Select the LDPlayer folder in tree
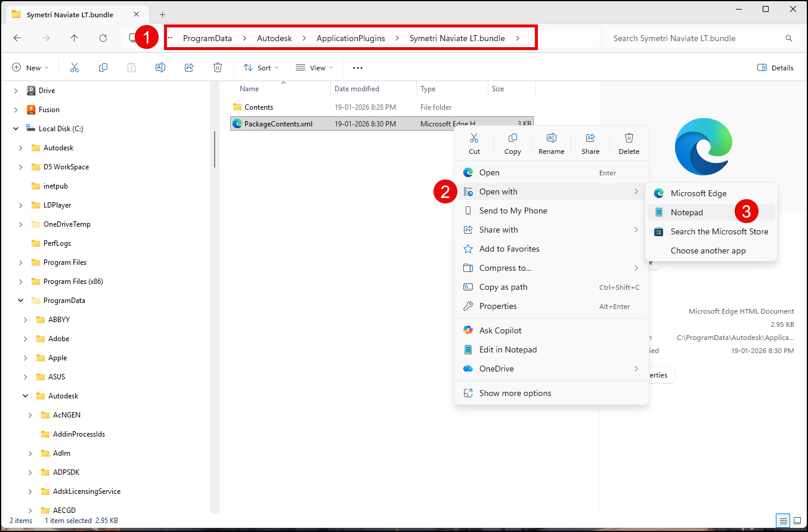The image size is (808, 532). [57, 205]
